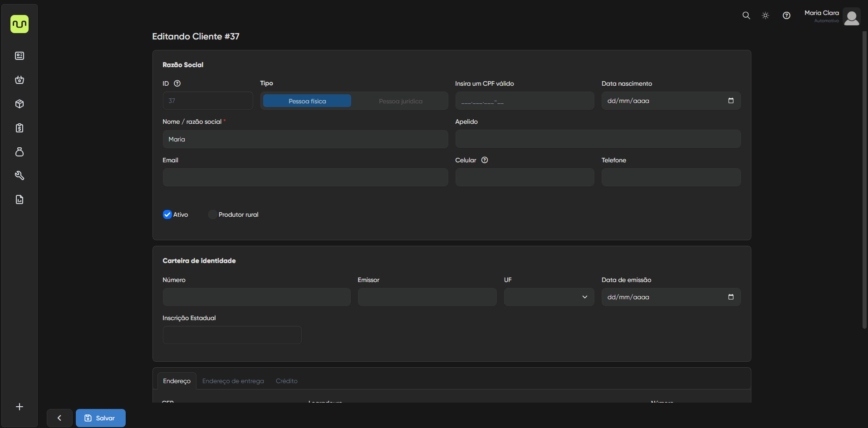Uncheck the Ativo checkbox
The height and width of the screenshot is (428, 868).
(167, 214)
